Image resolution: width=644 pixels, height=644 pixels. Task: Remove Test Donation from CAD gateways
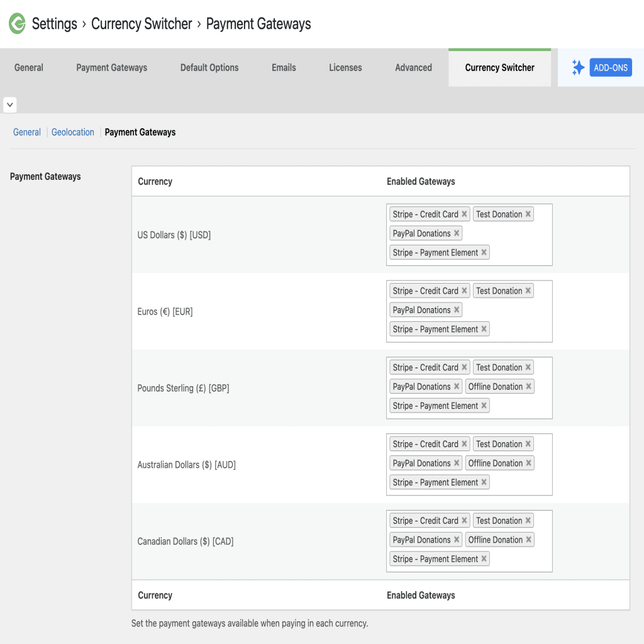click(x=528, y=520)
